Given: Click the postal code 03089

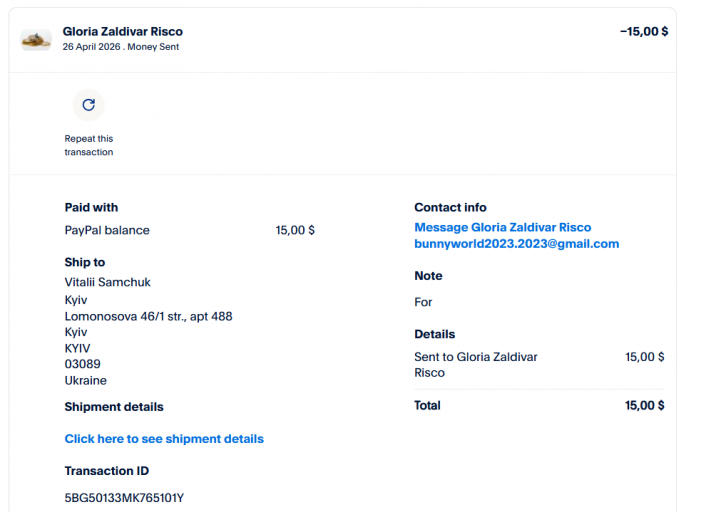Looking at the screenshot, I should coord(82,364).
